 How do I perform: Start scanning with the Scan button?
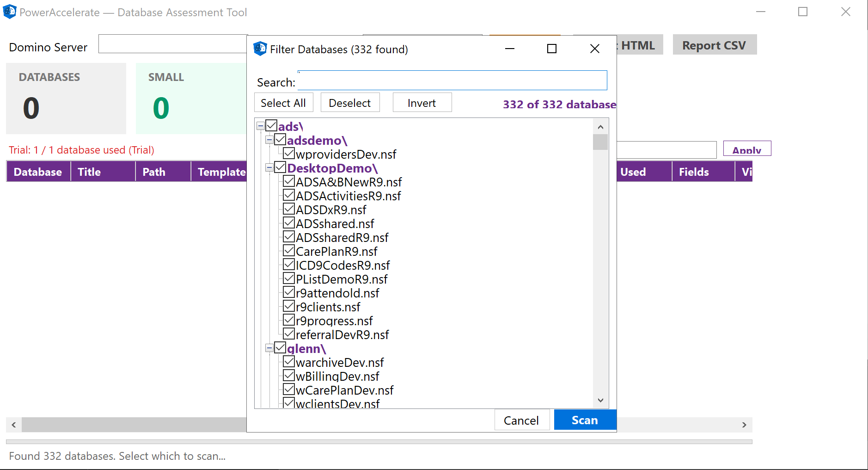tap(584, 420)
